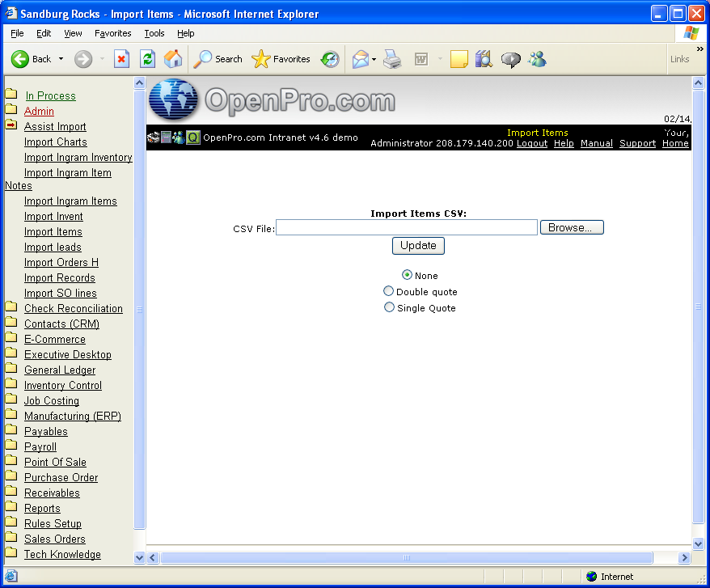Open the History icon in toolbar

pos(329,59)
